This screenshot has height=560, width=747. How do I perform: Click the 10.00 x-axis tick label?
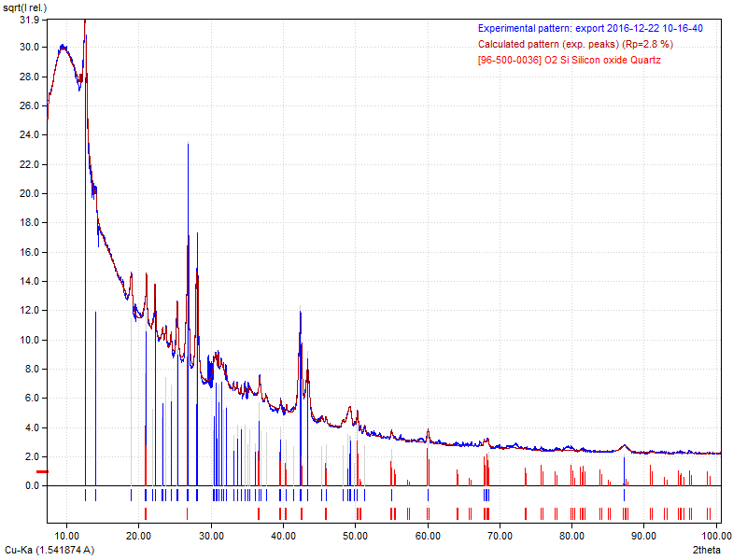(x=66, y=536)
